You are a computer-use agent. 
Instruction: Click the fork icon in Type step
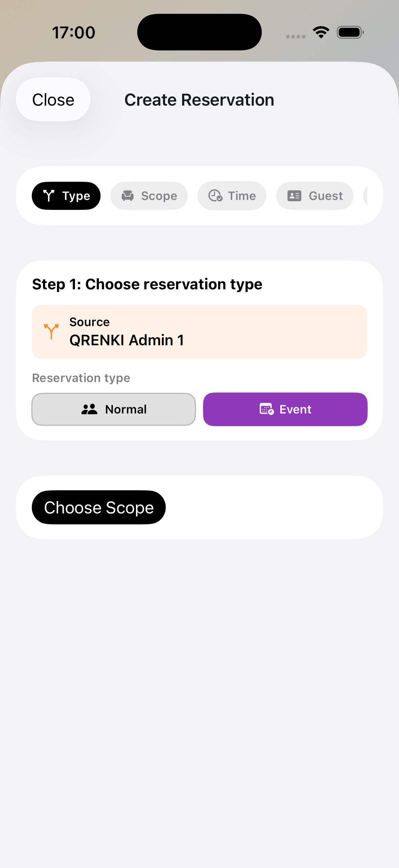49,196
